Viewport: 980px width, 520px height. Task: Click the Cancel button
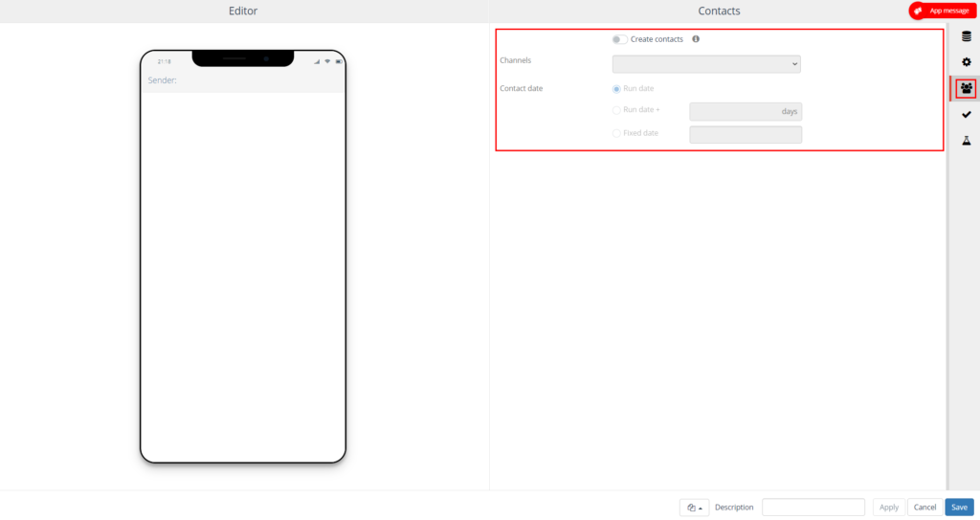924,507
